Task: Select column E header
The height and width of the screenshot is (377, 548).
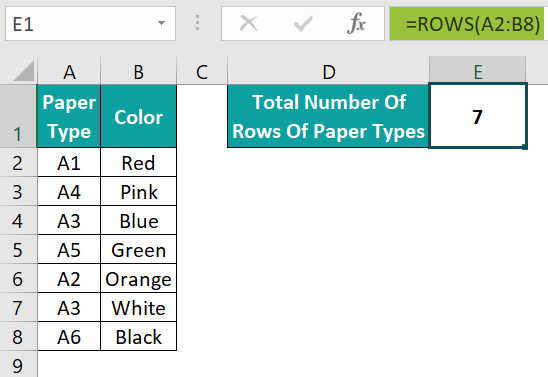Action: tap(477, 71)
